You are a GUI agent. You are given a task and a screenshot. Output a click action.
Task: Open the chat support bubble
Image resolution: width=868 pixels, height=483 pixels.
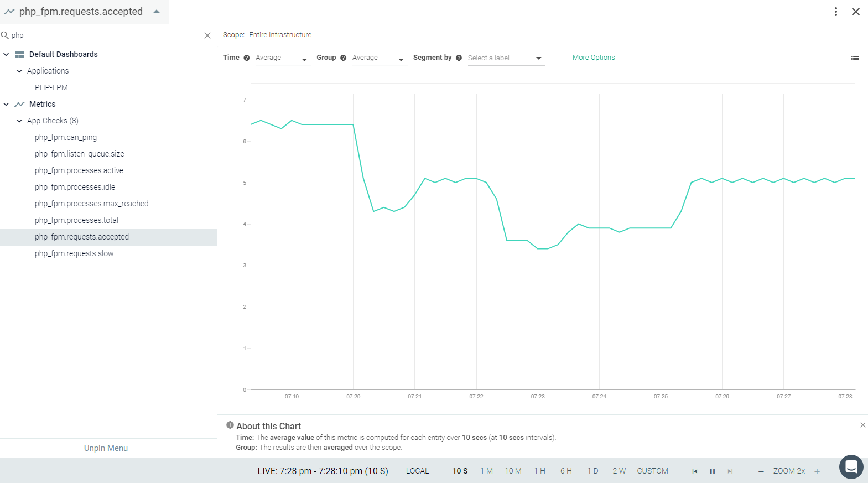[851, 467]
